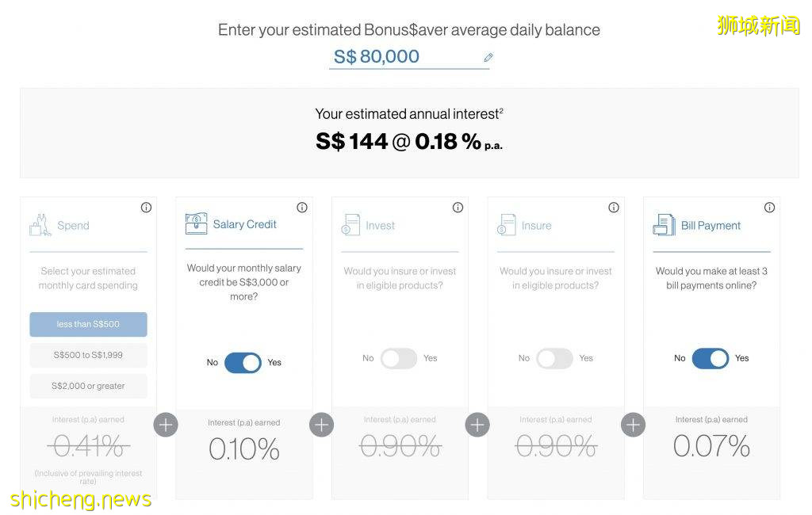Open the Spend card info icon

(x=146, y=208)
